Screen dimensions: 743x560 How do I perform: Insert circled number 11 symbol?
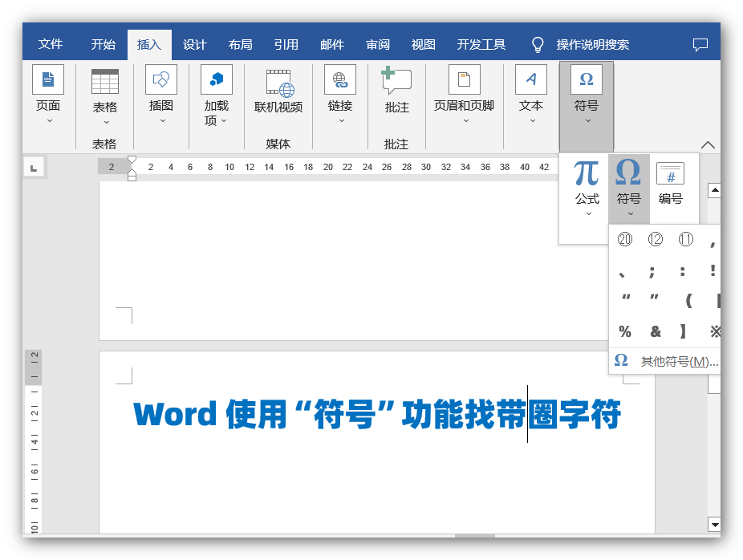tap(686, 239)
